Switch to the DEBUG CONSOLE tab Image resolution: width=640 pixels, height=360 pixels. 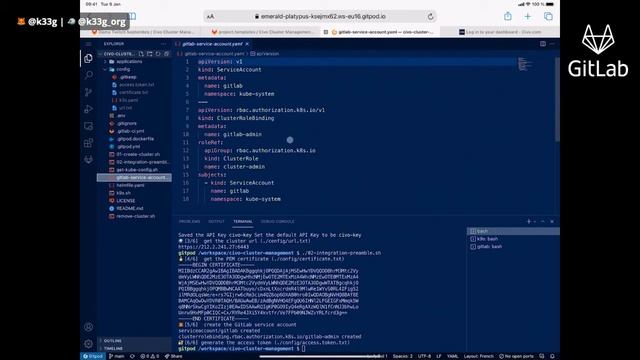click(x=278, y=221)
